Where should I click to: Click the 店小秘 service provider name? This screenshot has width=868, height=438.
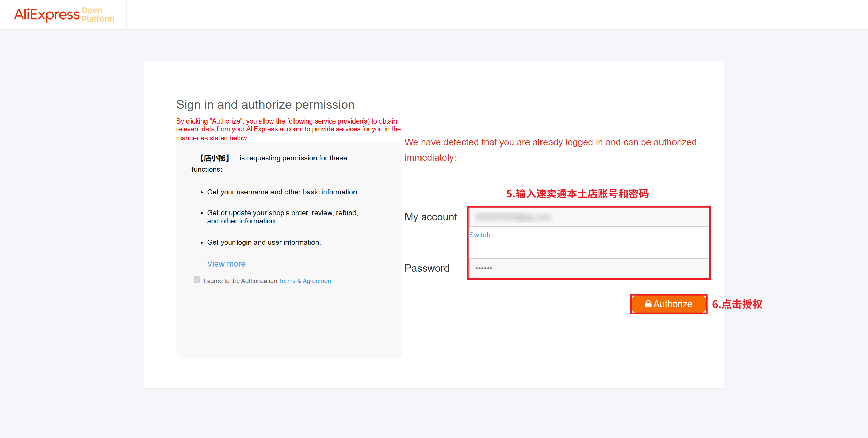[x=214, y=158]
